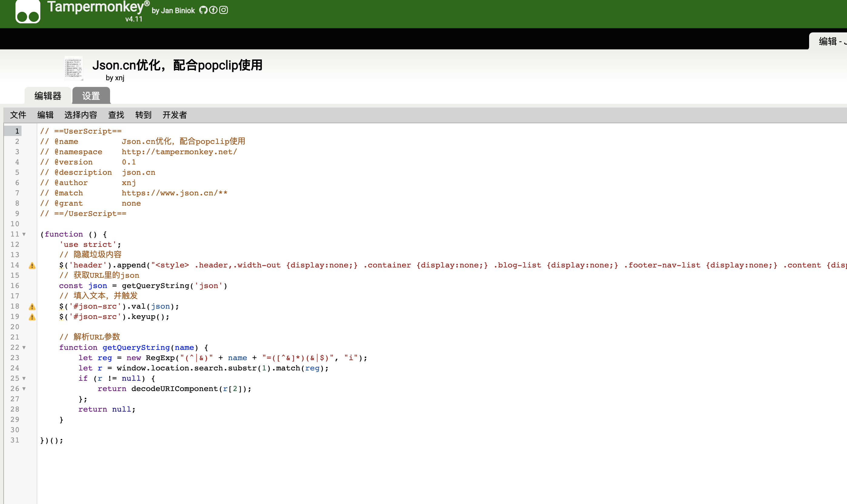
Task: Open the 转到 menu
Action: point(143,115)
